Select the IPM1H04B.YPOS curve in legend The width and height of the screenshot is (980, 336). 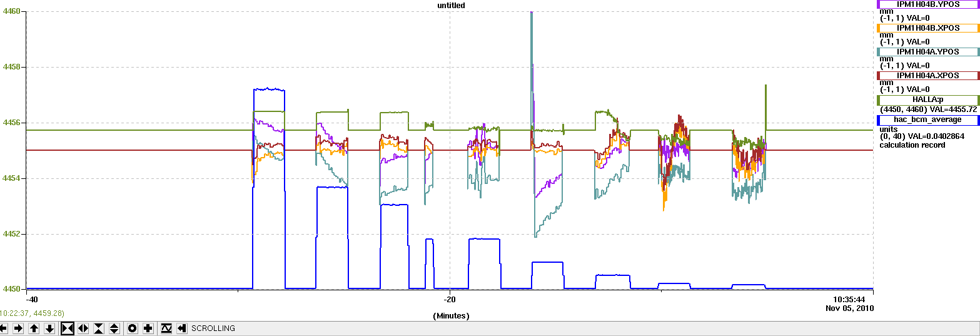(x=928, y=4)
